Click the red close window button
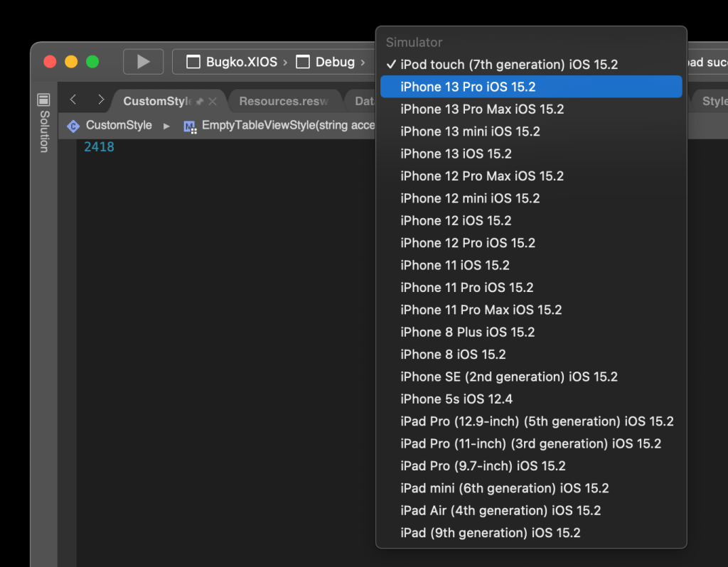 (x=50, y=62)
